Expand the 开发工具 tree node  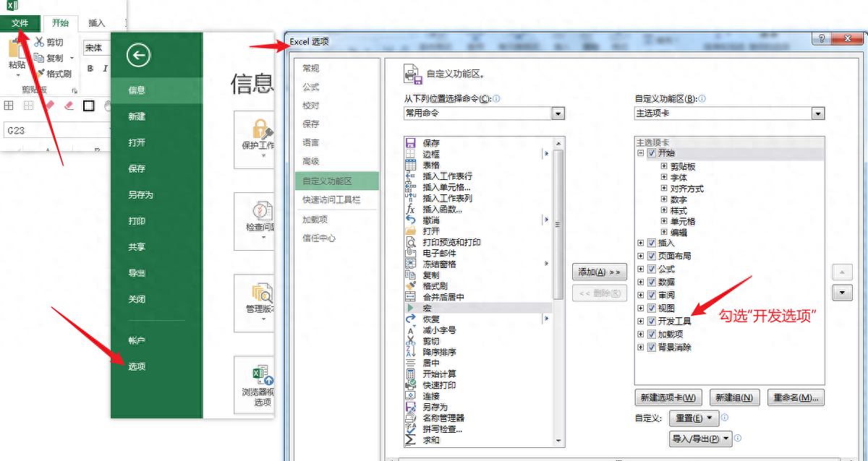(x=641, y=321)
